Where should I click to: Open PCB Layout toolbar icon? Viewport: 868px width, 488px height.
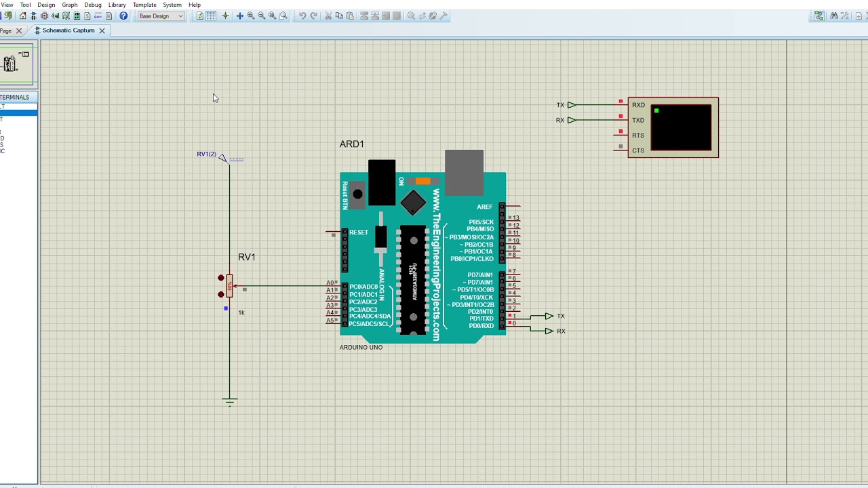coord(45,16)
